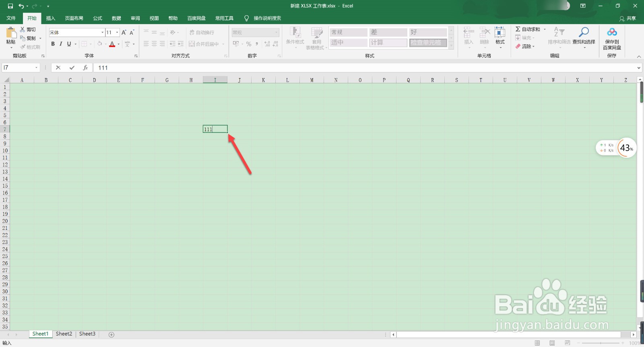Switch to the Page Layout (页面布局) tab
The width and height of the screenshot is (644, 347).
click(74, 18)
